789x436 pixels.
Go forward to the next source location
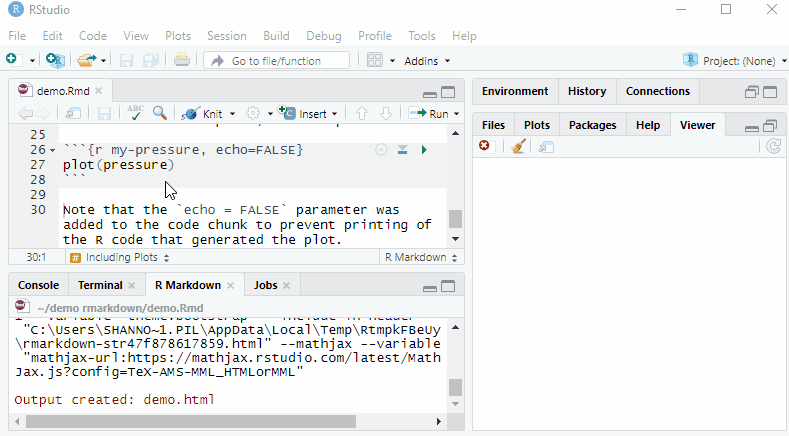(x=42, y=113)
